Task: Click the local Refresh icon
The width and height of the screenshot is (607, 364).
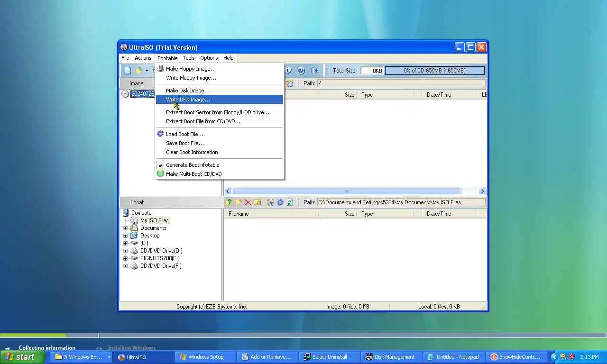Action: (x=290, y=202)
